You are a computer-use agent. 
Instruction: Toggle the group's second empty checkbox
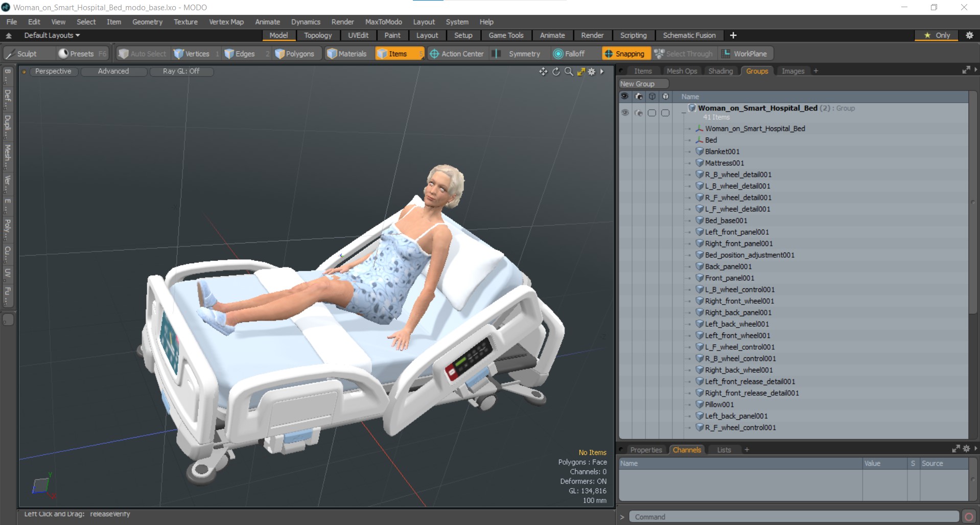(x=665, y=112)
